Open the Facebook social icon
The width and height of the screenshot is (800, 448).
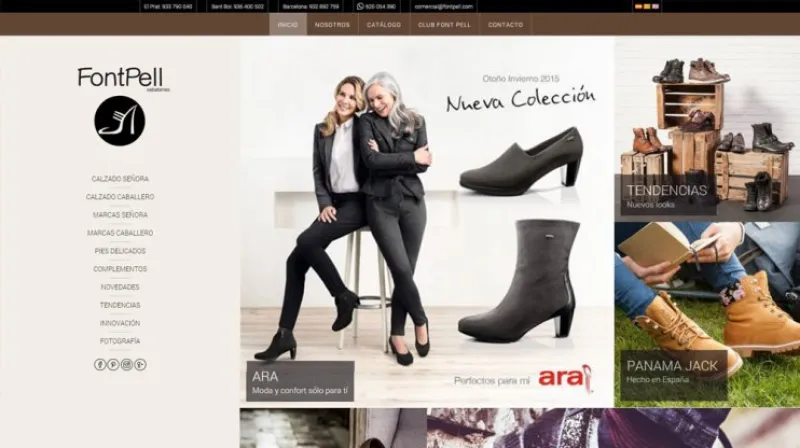click(100, 364)
